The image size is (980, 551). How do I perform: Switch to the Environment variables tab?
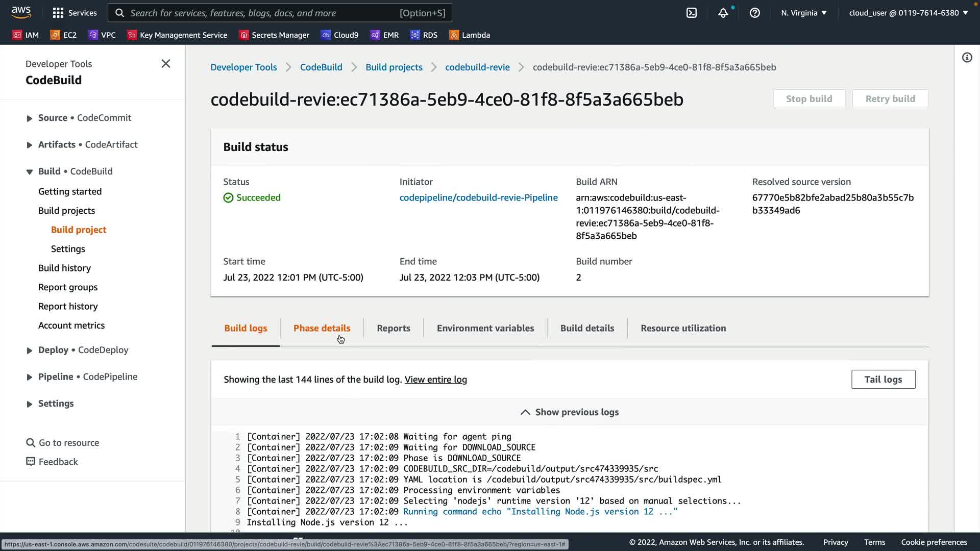click(x=485, y=328)
